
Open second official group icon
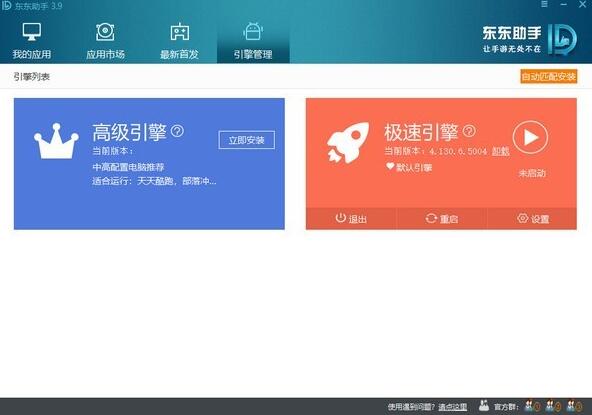tap(553, 406)
